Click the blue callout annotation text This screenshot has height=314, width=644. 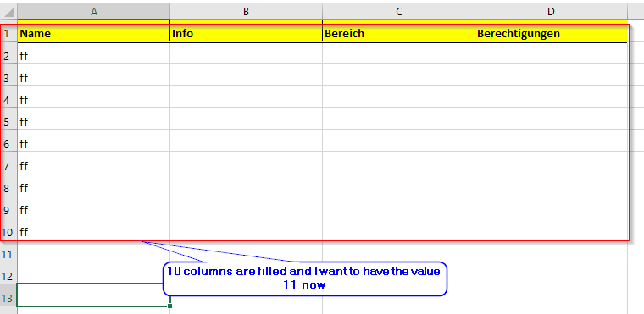click(x=304, y=278)
